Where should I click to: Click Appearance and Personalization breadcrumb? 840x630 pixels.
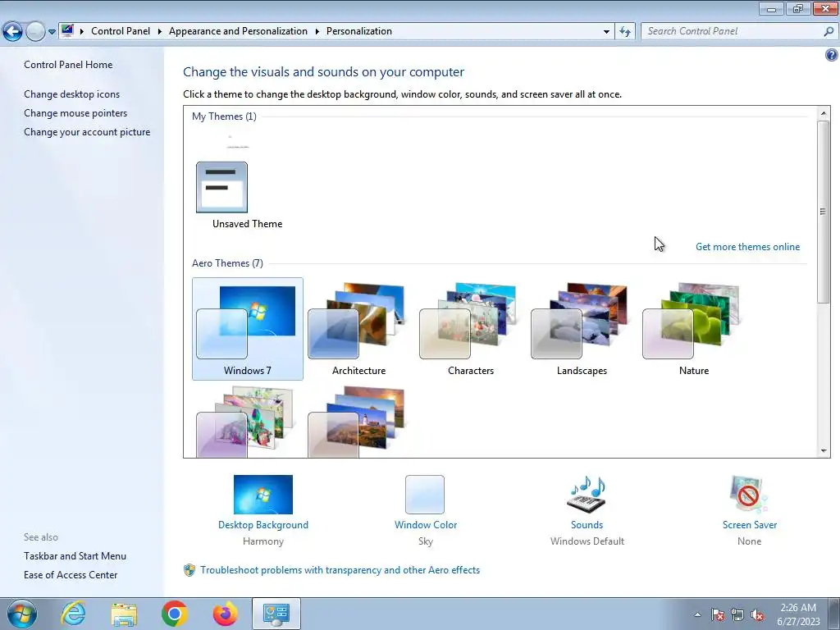click(x=238, y=31)
